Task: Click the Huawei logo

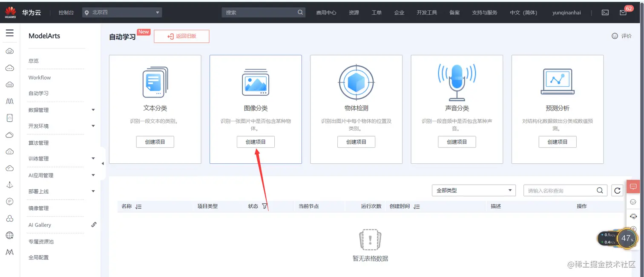Action: click(x=11, y=13)
